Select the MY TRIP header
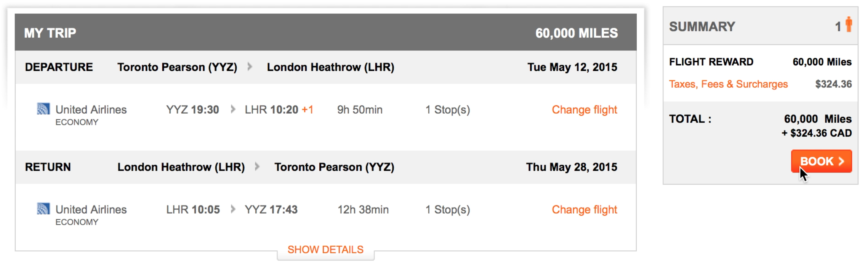The height and width of the screenshot is (264, 868). pos(50,33)
